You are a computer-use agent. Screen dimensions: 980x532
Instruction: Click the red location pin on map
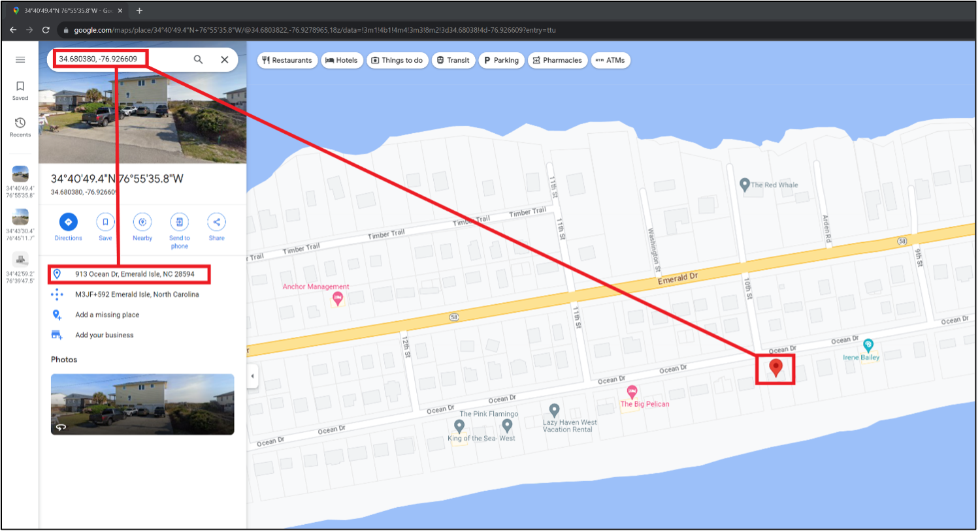776,367
